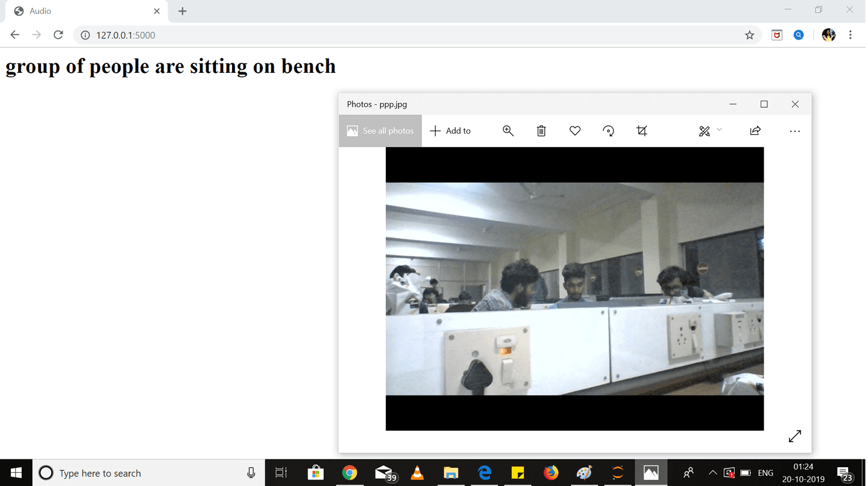Click the address bar showing 127.0.0.1:5000
Image resolution: width=868 pixels, height=486 pixels.
point(416,35)
